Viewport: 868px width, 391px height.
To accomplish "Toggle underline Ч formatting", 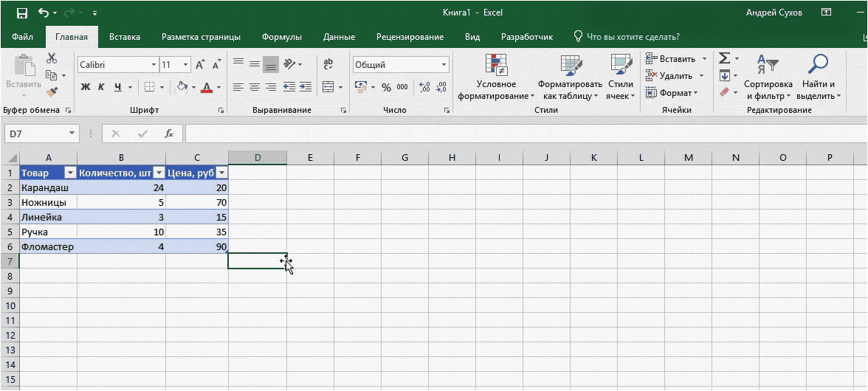I will 118,87.
